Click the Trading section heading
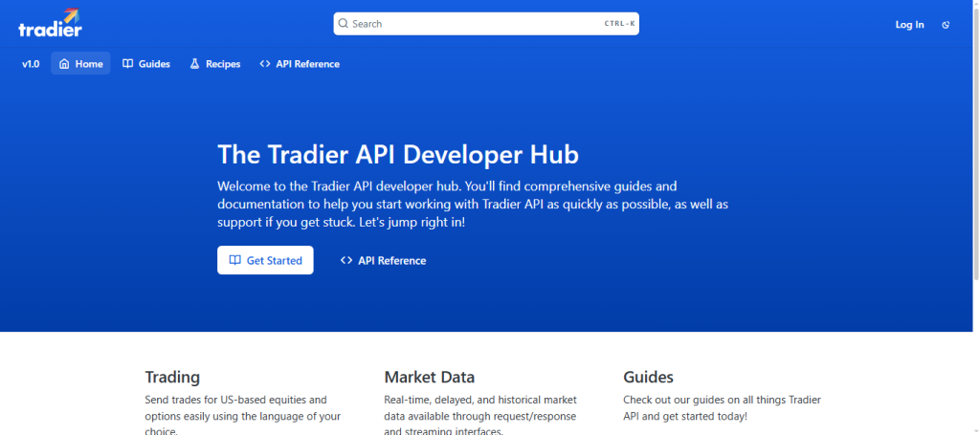 (x=172, y=377)
